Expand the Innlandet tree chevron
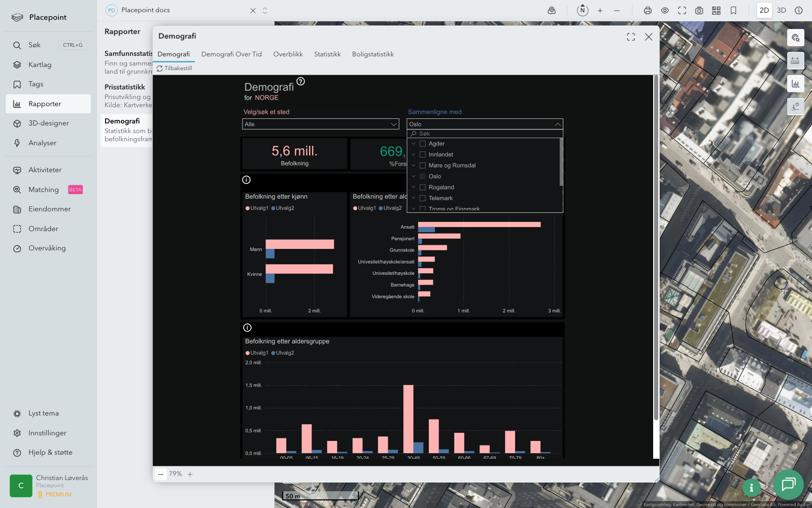This screenshot has height=508, width=812. [414, 154]
